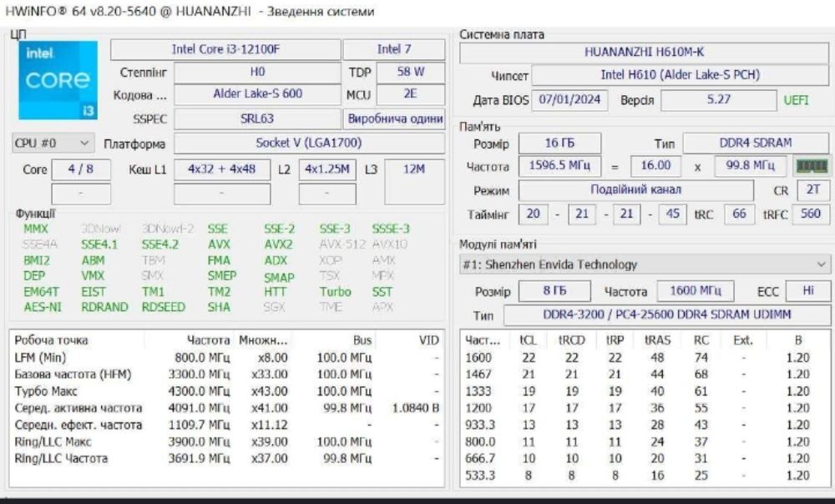Select the 533.3 frequency timing row
Viewport: 835px width, 504px height.
click(645, 476)
